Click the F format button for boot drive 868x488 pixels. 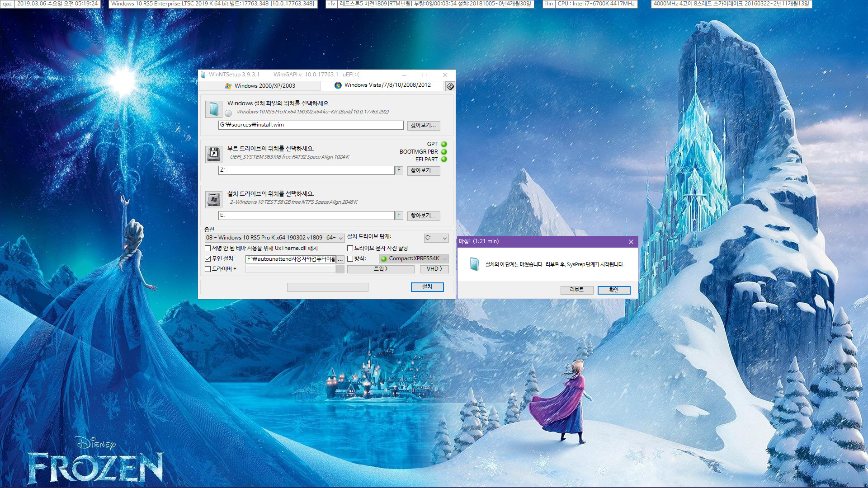[399, 170]
